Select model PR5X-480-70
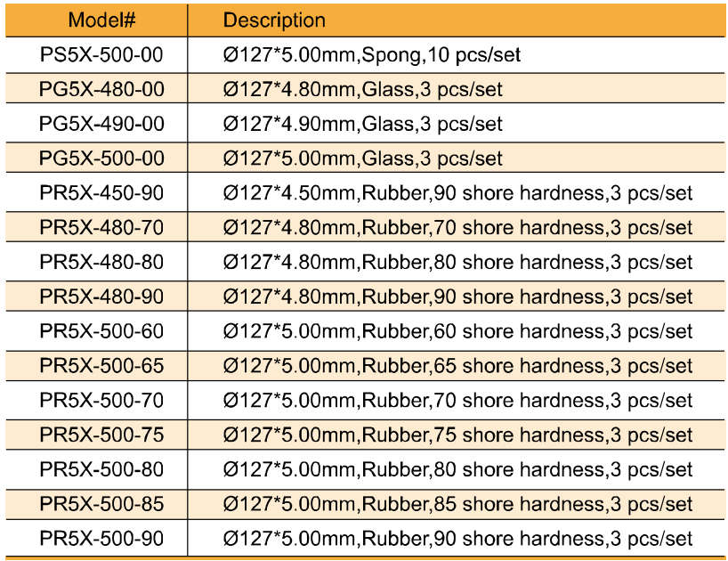This screenshot has width=728, height=561. point(101,228)
